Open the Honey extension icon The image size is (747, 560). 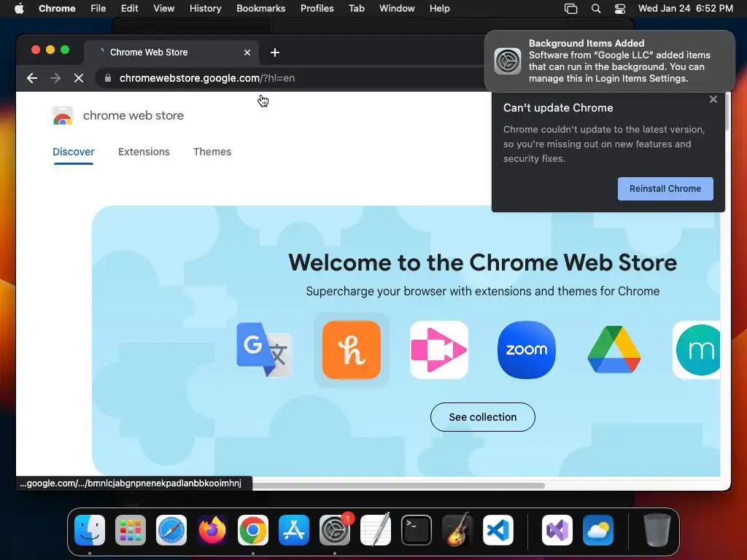(x=352, y=349)
